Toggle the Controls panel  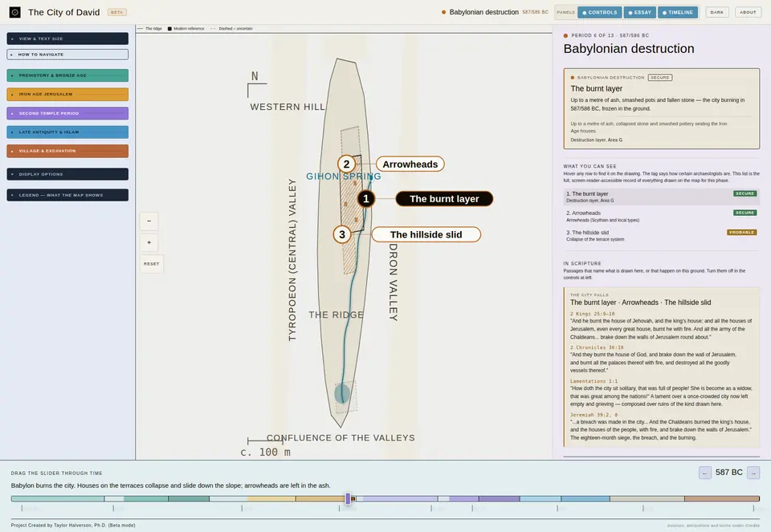pyautogui.click(x=599, y=12)
